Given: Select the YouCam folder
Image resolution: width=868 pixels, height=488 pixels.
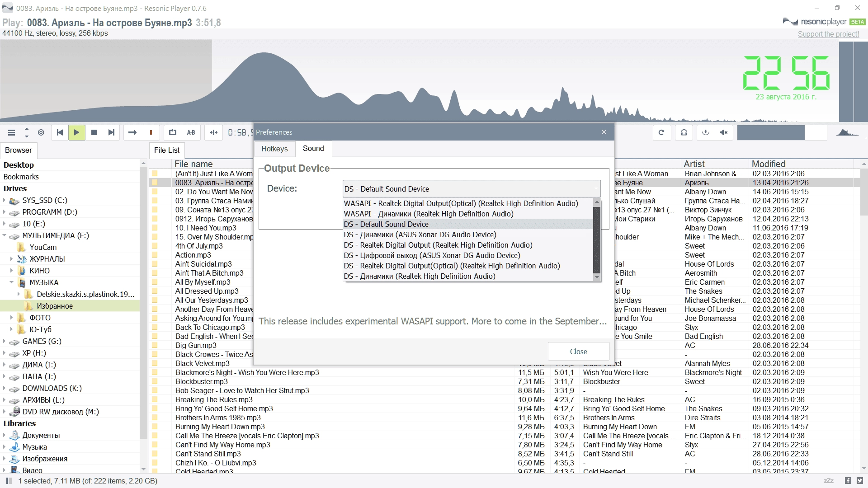Looking at the screenshot, I should click(43, 247).
